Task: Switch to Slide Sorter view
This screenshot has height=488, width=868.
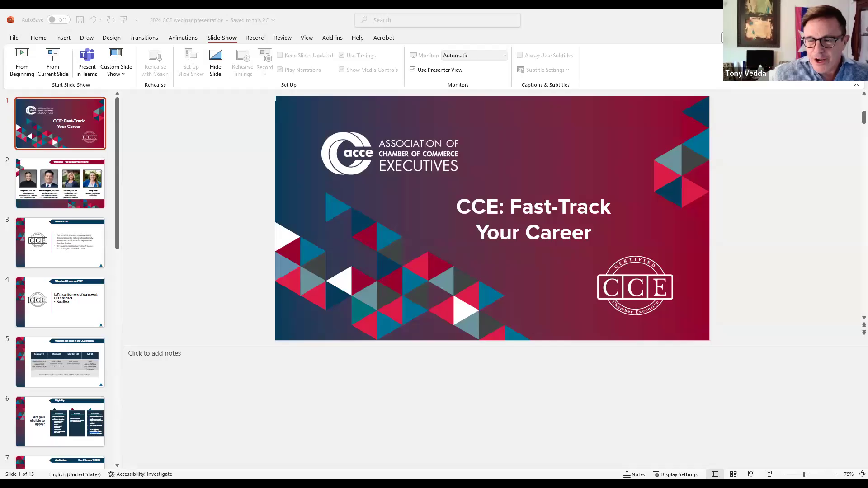Action: click(x=733, y=474)
